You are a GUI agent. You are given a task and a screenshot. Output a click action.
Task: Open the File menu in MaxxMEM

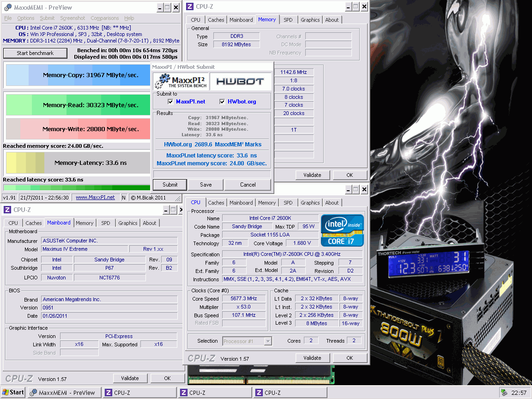pyautogui.click(x=8, y=18)
